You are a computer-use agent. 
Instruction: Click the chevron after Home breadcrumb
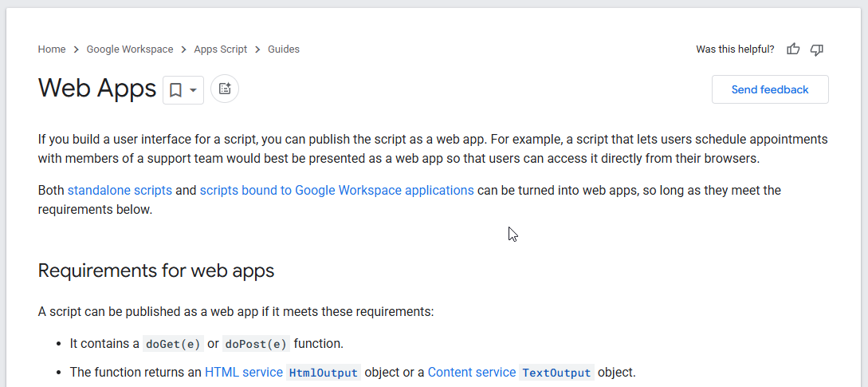[x=76, y=50]
